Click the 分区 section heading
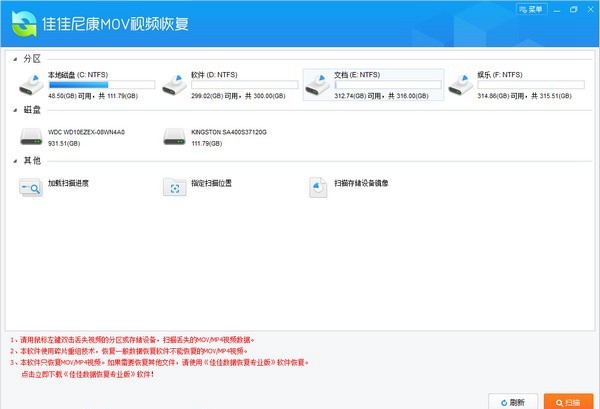Viewport: 600px width, 409px height. [x=32, y=59]
